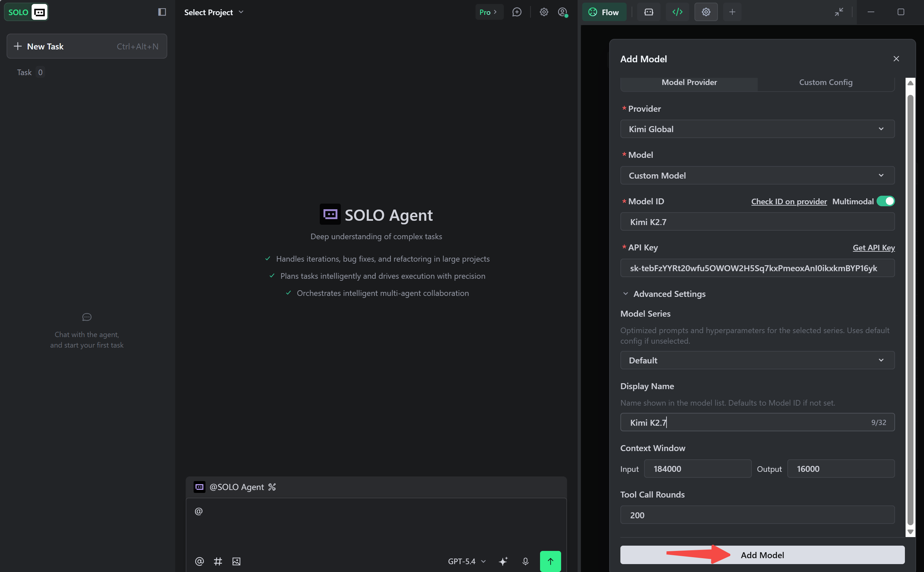Open the code view icon tab
Image resolution: width=924 pixels, height=572 pixels.
(677, 12)
